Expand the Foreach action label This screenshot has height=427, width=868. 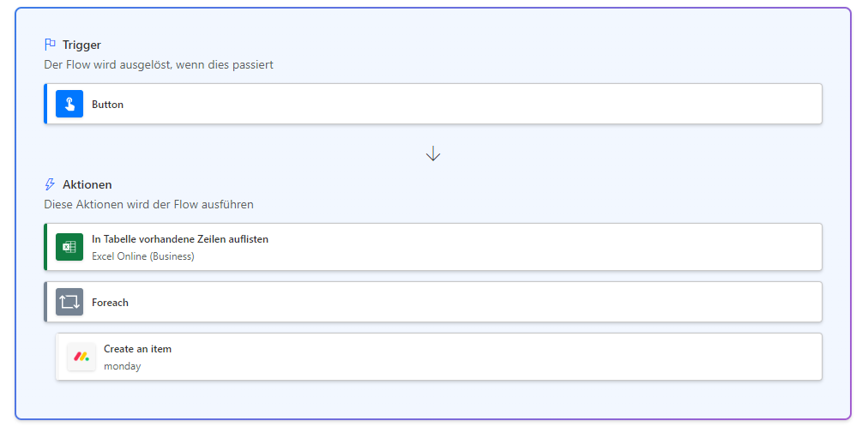point(110,303)
